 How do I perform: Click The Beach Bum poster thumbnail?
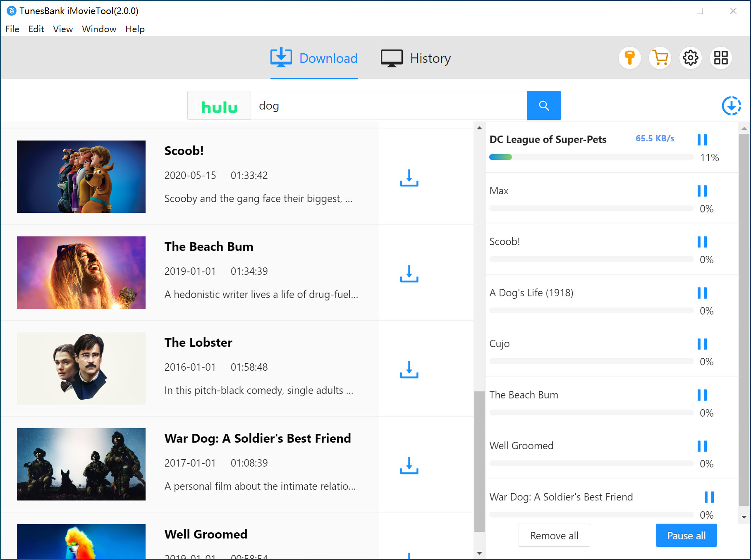[81, 272]
